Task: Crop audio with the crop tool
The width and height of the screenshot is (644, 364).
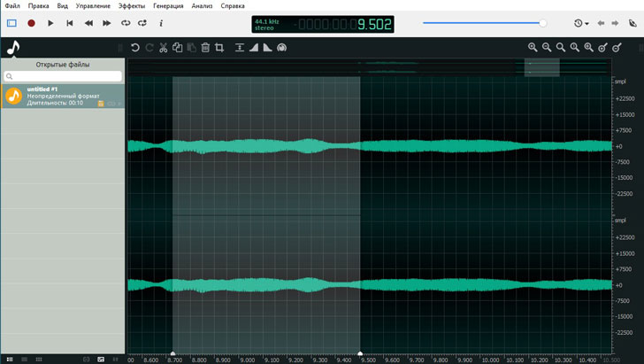Action: tap(219, 48)
